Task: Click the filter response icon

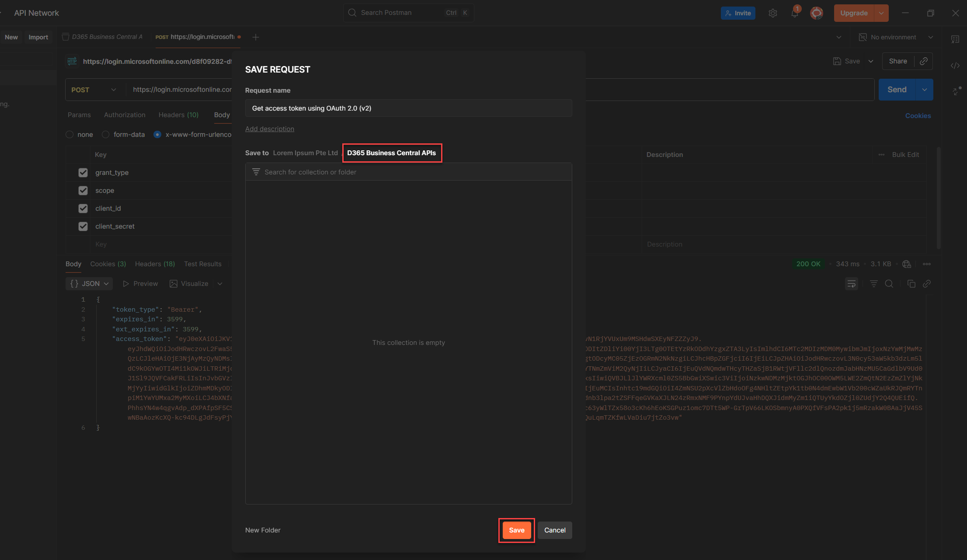Action: 873,284
